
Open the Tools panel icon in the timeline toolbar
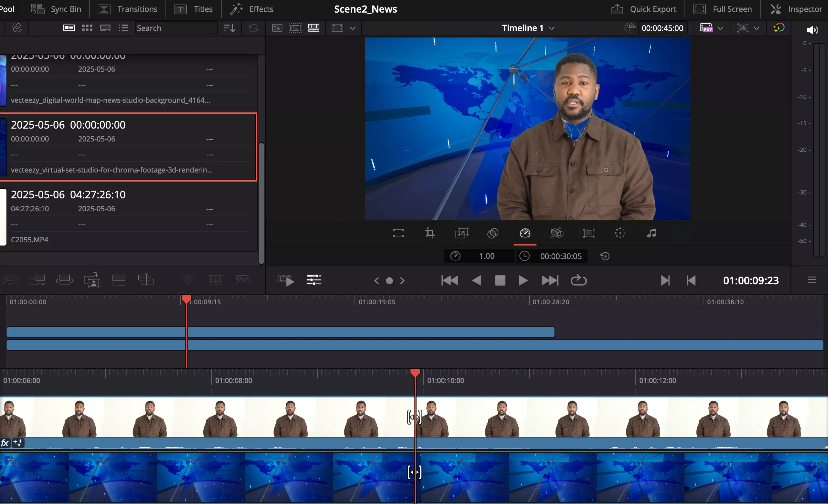click(x=314, y=280)
